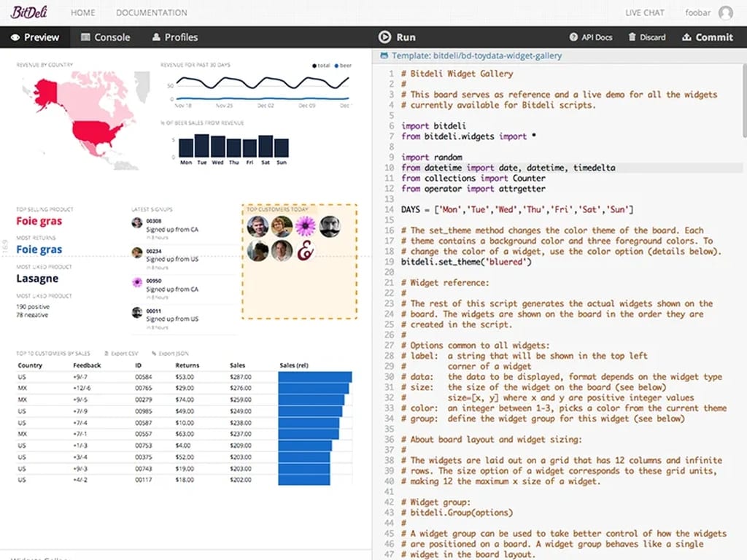
Task: Open LIVE CHAT link
Action: click(x=645, y=13)
